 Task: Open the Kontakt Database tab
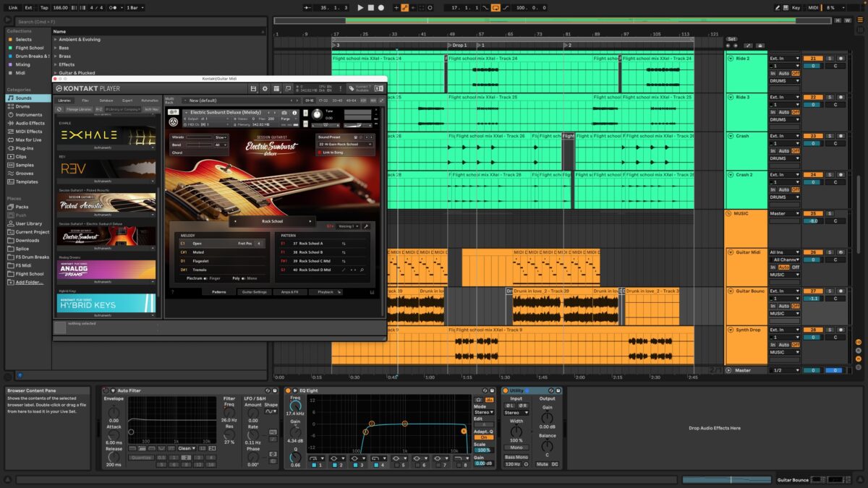point(106,100)
